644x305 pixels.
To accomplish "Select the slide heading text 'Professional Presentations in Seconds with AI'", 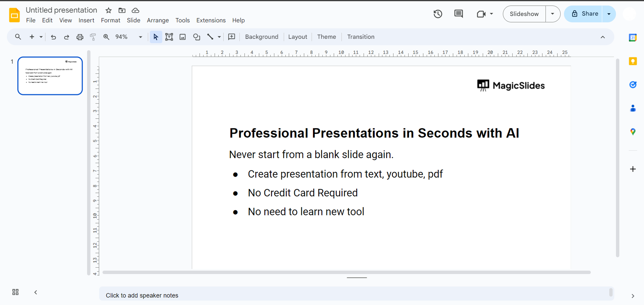I will [374, 133].
